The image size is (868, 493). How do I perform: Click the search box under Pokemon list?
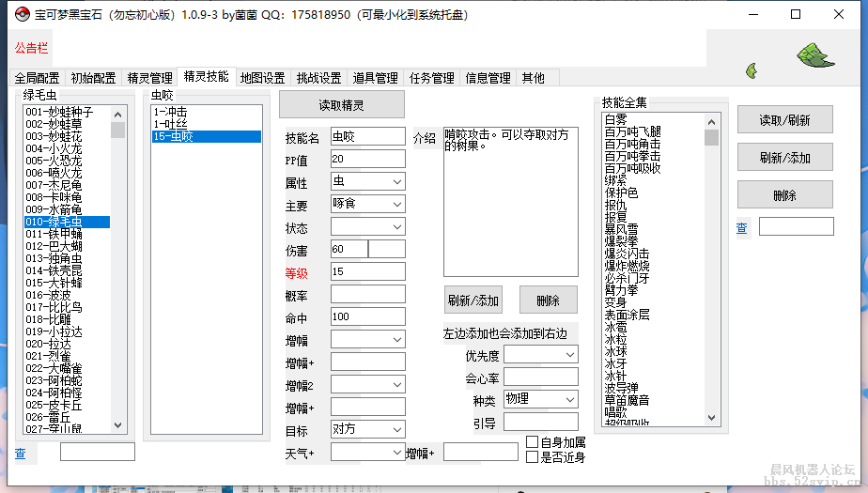[98, 452]
